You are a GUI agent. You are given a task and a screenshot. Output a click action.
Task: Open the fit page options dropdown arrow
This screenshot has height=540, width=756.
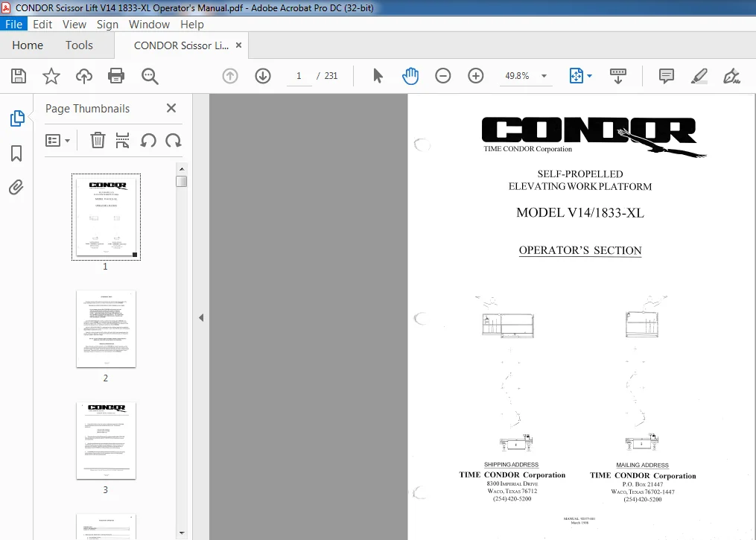tap(589, 76)
